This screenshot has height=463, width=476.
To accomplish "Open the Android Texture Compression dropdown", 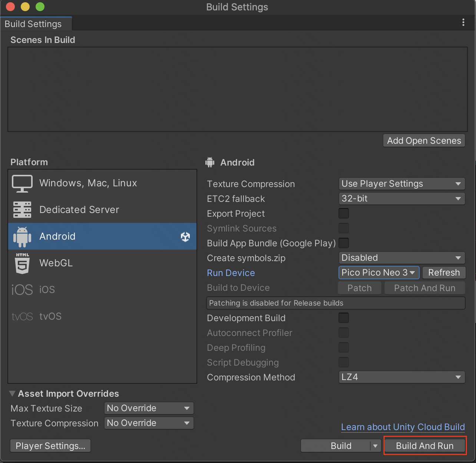I will (402, 184).
